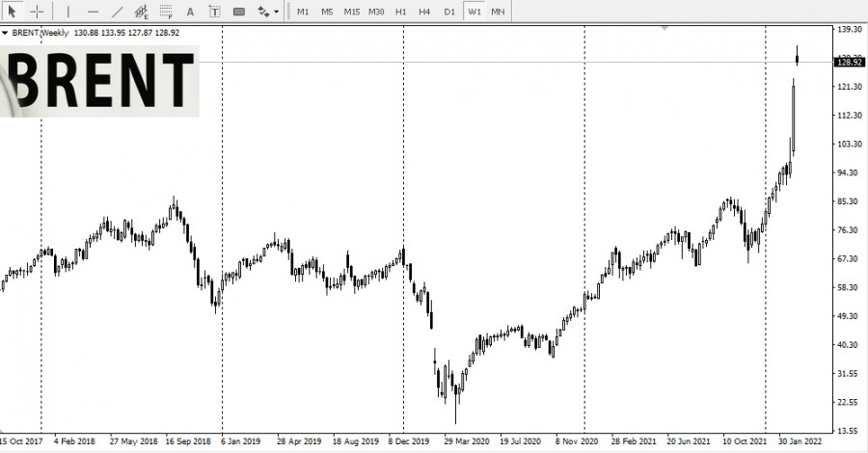The image size is (868, 453).
Task: Click the '20 Jun 2021' date label
Action: (689, 441)
